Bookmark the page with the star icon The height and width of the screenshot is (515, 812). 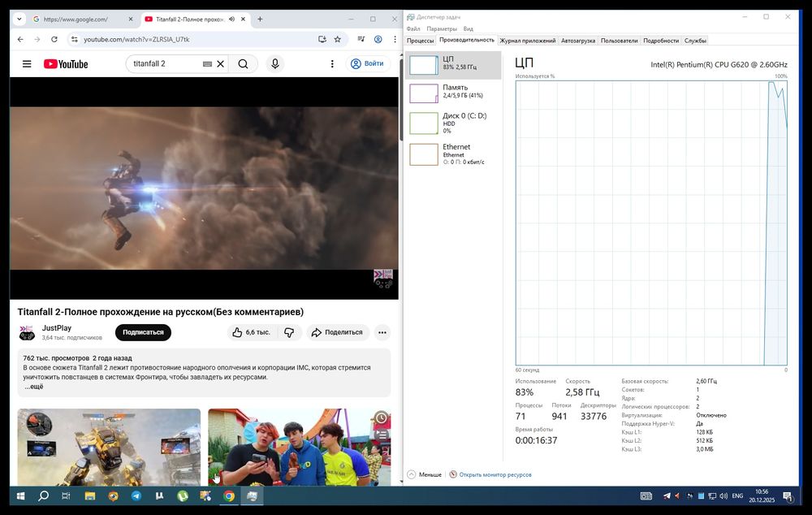pos(337,39)
